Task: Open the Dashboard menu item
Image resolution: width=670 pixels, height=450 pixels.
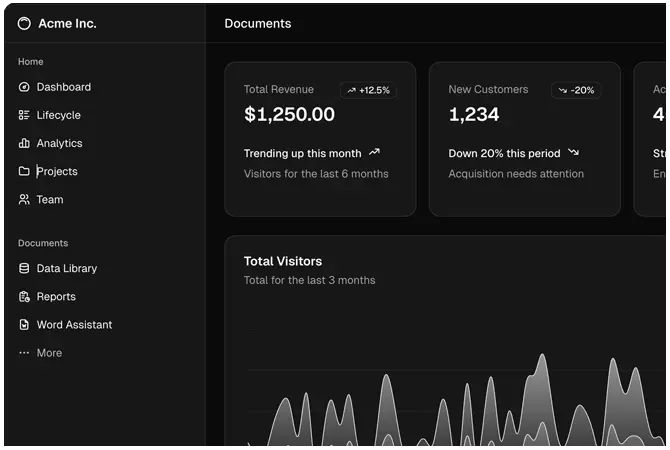Action: point(64,87)
